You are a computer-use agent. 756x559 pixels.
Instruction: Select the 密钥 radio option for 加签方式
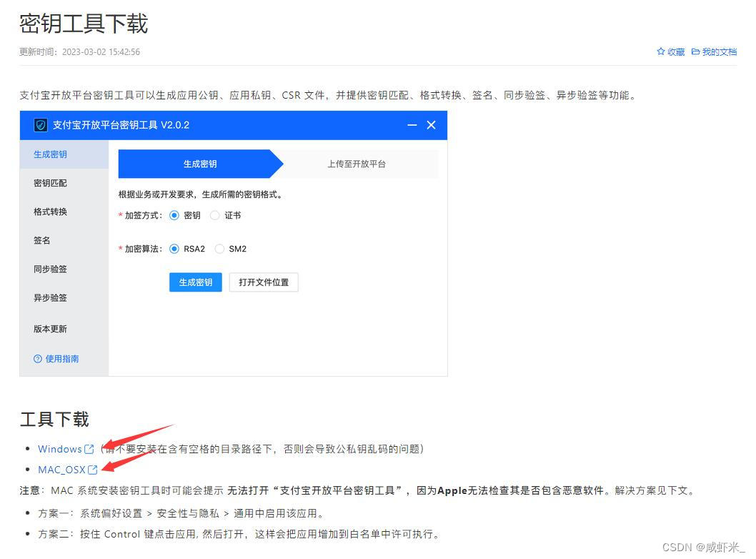(x=174, y=215)
